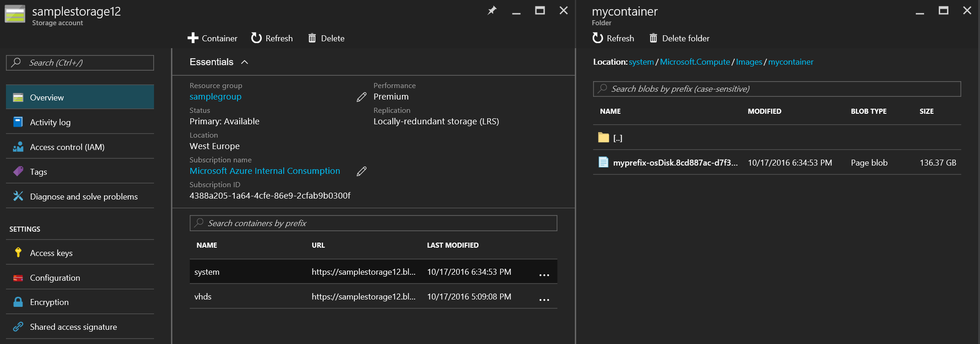Image resolution: width=980 pixels, height=344 pixels.
Task: Open the samplegroup resource group link
Action: pyautogui.click(x=215, y=97)
